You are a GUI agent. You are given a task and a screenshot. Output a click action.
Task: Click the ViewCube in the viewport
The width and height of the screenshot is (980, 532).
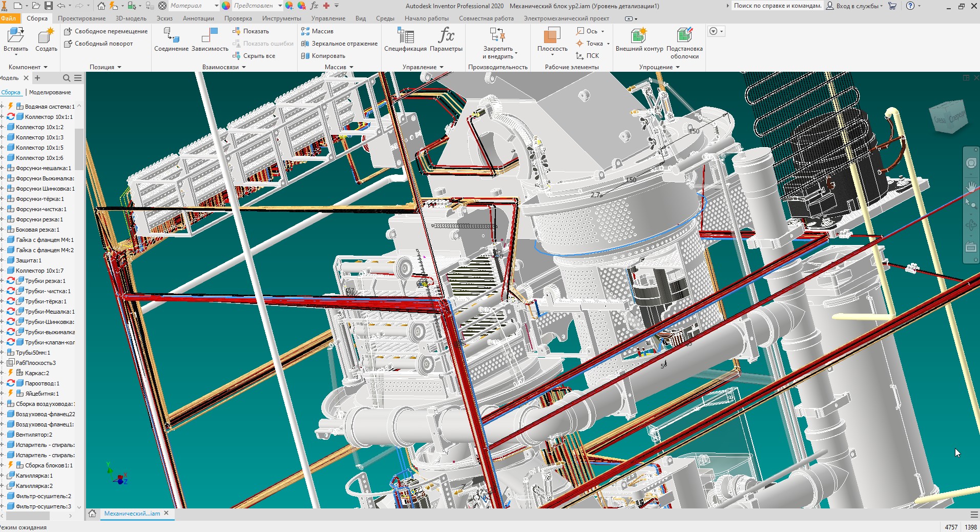click(949, 117)
